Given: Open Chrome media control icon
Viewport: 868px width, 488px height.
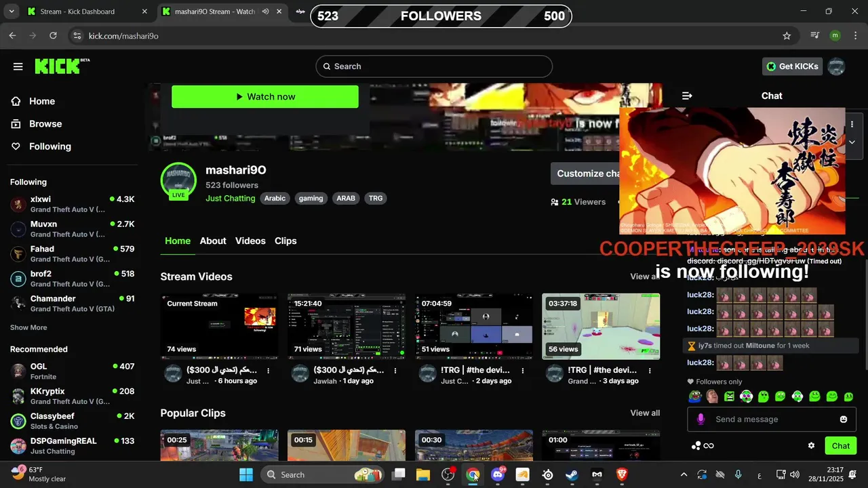Looking at the screenshot, I should [815, 36].
